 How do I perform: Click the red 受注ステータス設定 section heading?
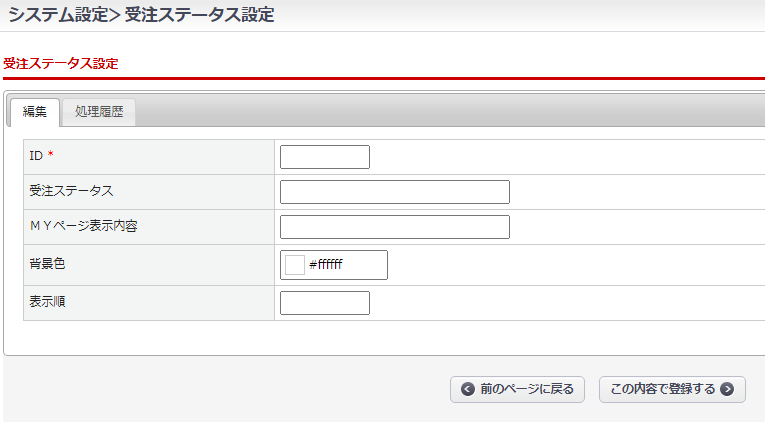pos(61,63)
